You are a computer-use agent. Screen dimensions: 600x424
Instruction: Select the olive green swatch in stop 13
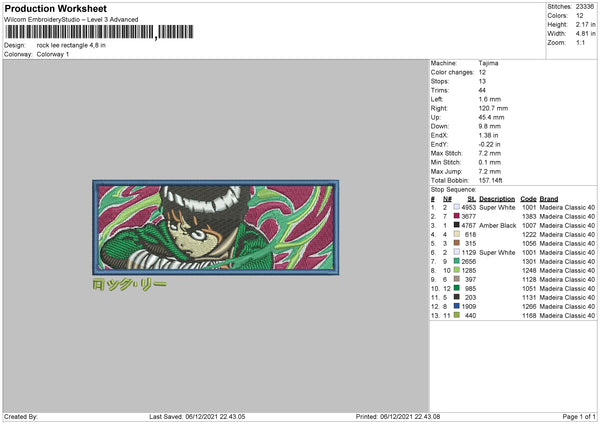(455, 315)
